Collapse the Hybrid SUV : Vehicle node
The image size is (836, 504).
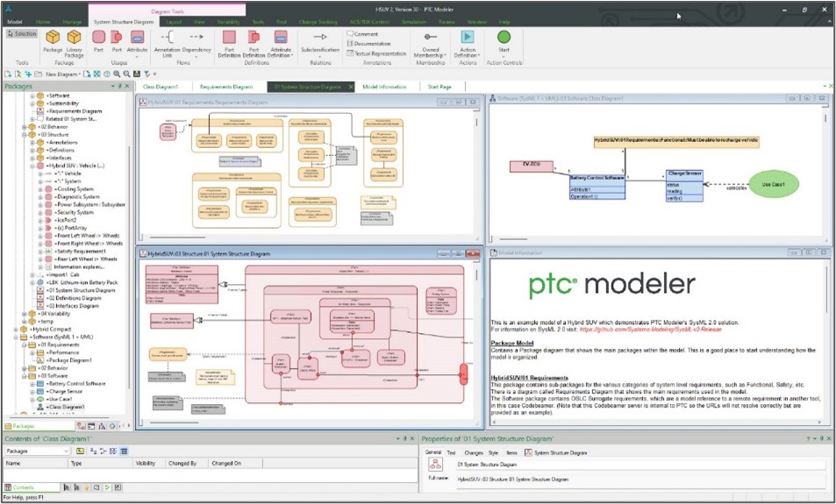32,165
